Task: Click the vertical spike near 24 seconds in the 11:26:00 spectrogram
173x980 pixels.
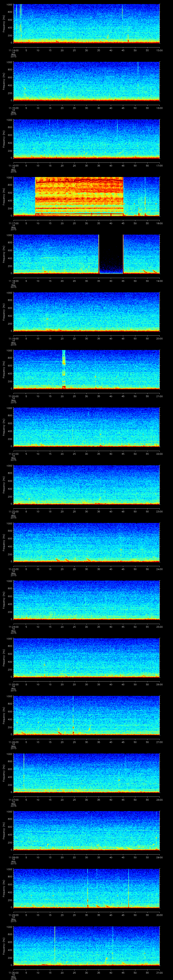Action: coord(73,715)
